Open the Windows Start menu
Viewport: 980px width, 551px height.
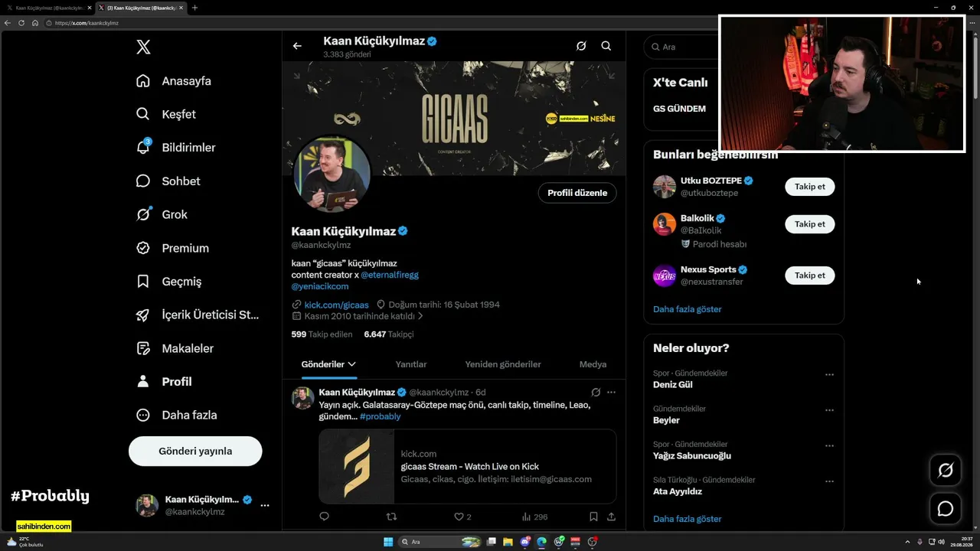tap(388, 542)
